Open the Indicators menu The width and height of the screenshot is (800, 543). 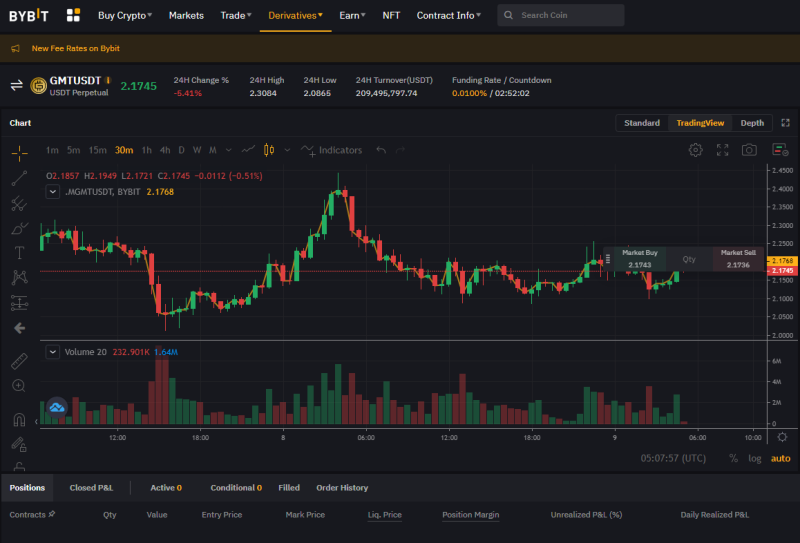coord(332,150)
